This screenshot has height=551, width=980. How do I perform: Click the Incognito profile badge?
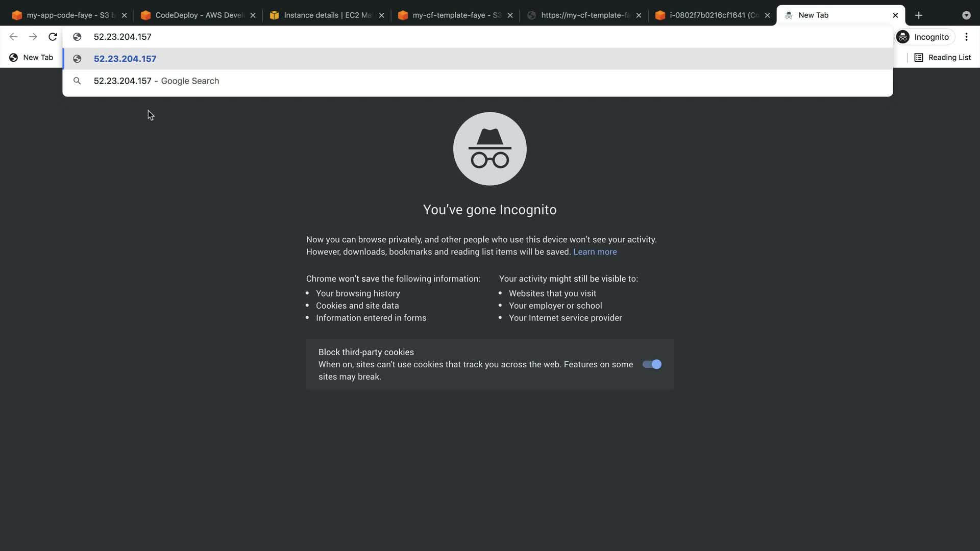coord(925,37)
